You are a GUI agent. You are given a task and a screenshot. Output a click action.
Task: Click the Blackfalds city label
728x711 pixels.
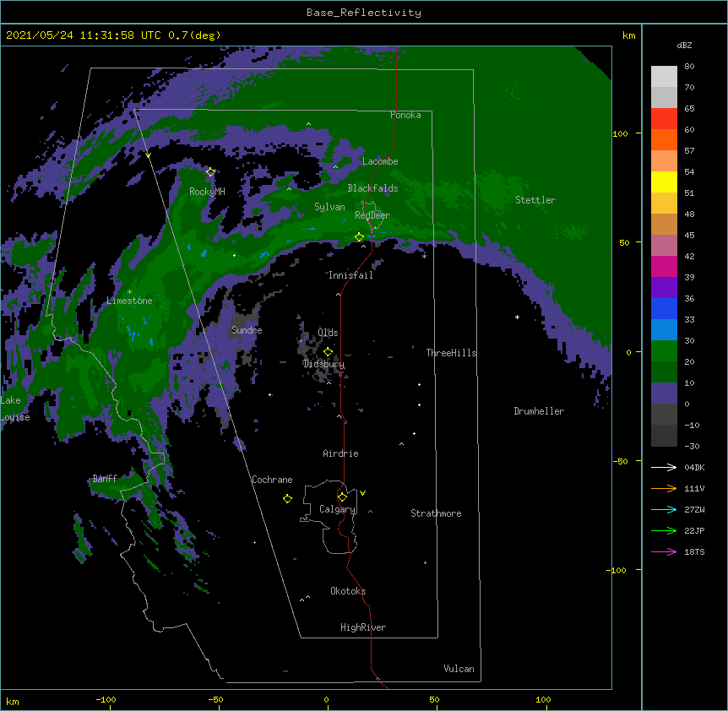372,188
